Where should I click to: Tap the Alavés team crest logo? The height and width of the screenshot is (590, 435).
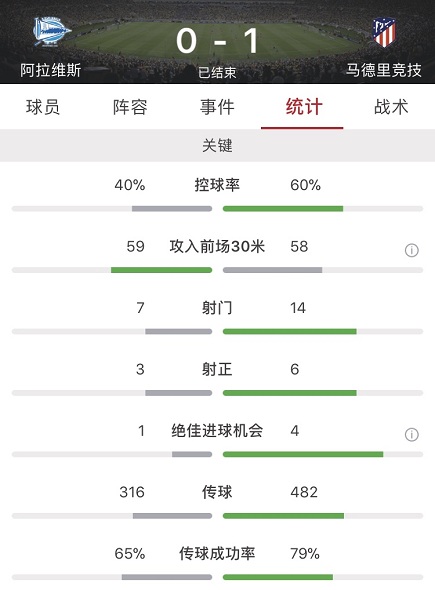(x=52, y=32)
